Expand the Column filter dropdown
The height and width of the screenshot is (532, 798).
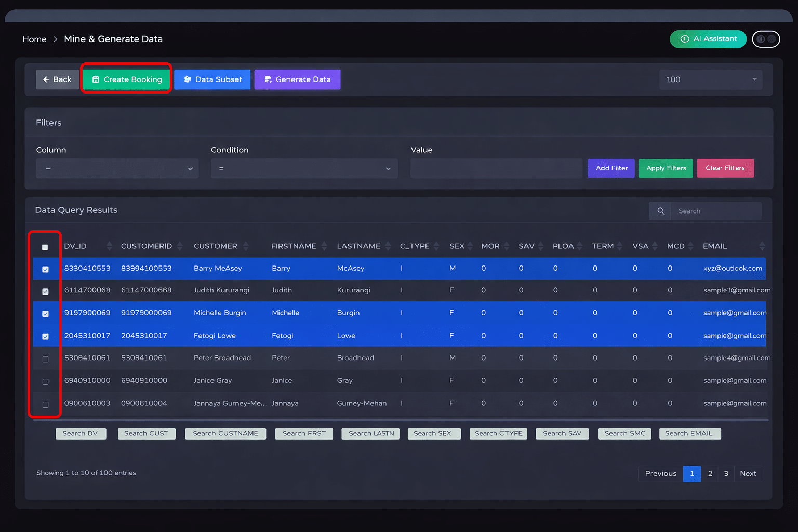tap(116, 168)
